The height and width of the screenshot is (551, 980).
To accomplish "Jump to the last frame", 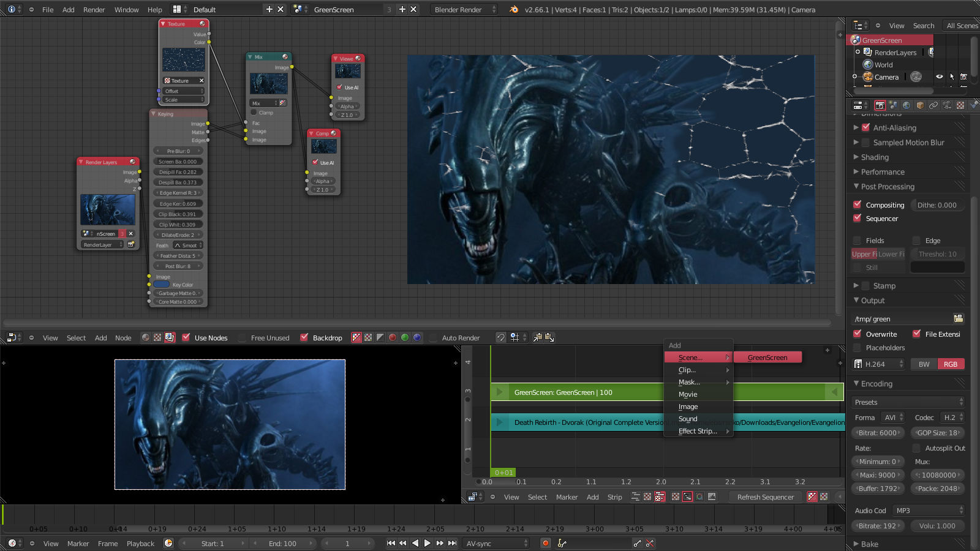I will 452,543.
